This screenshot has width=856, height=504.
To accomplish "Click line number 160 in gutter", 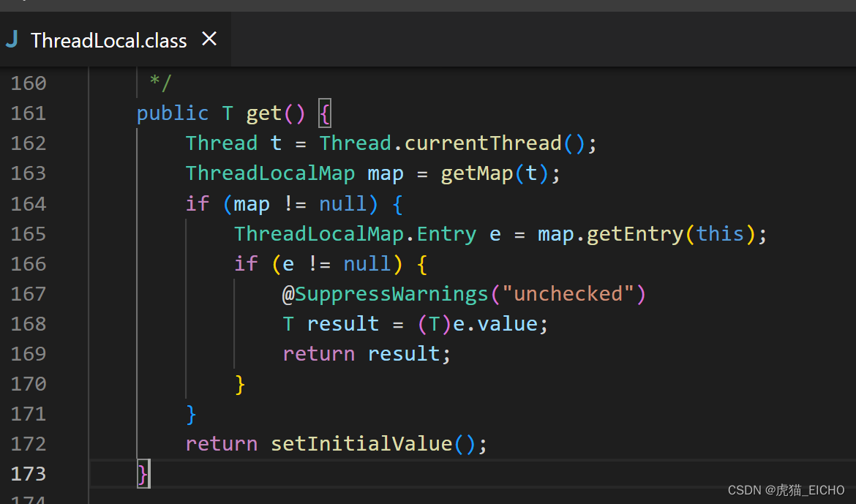I will click(x=29, y=83).
